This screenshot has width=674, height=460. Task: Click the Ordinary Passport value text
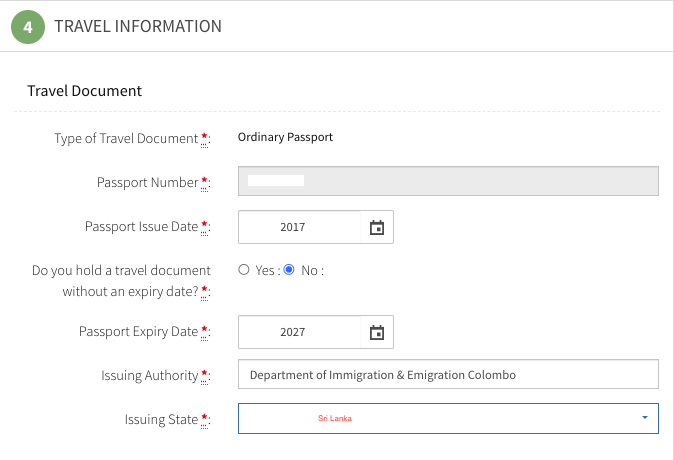coord(285,137)
